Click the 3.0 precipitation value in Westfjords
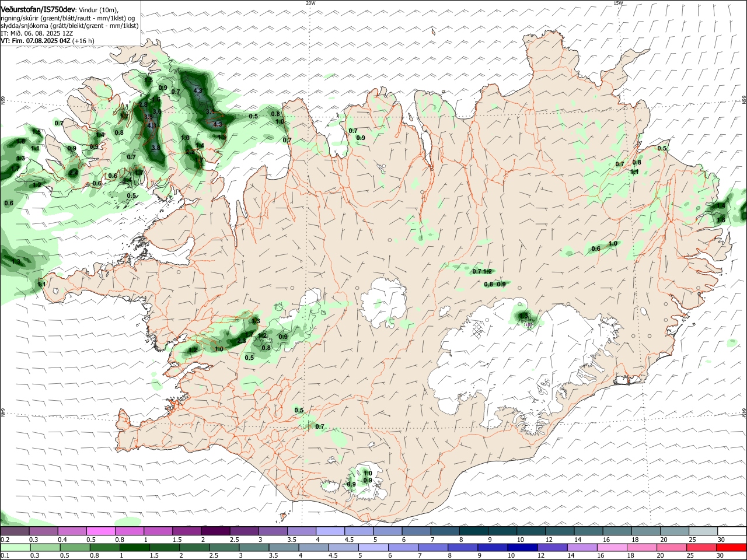747x560 pixels. point(157,111)
